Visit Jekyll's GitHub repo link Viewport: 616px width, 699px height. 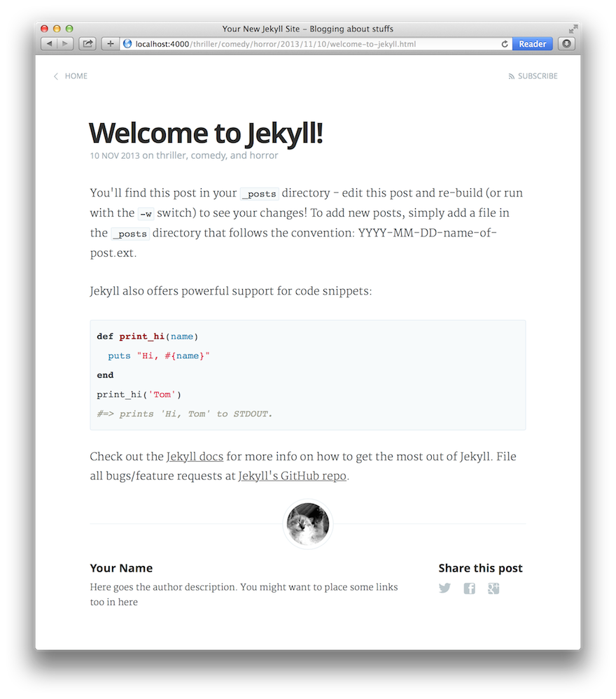[293, 476]
